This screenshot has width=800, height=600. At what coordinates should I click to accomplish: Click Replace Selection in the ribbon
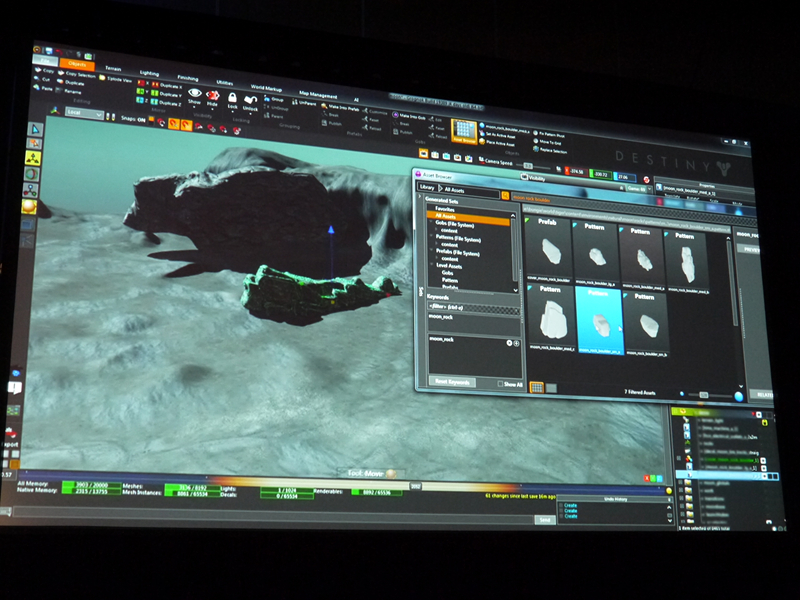[549, 151]
